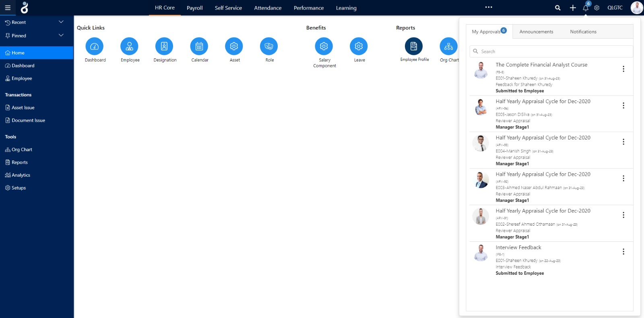This screenshot has width=644, height=318.
Task: Open the Role quick link icon
Action: coord(269,46)
